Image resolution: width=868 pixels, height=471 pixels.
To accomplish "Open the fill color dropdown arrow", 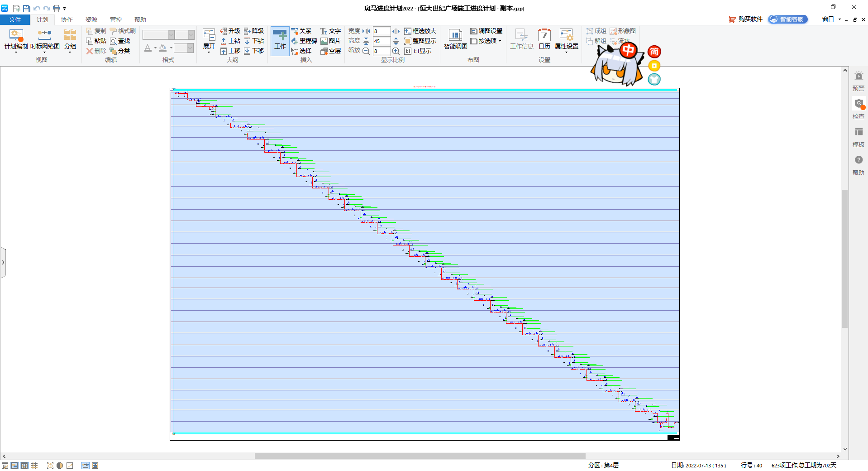I will tap(171, 48).
